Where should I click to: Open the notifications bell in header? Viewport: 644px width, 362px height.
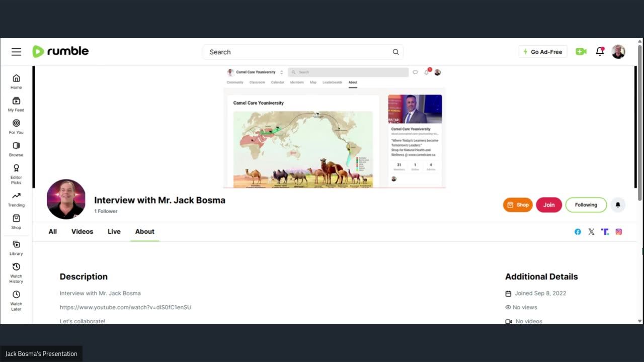point(600,51)
